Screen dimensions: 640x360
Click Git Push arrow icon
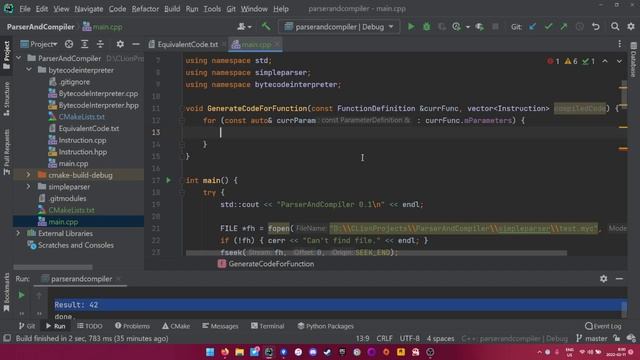564,27
